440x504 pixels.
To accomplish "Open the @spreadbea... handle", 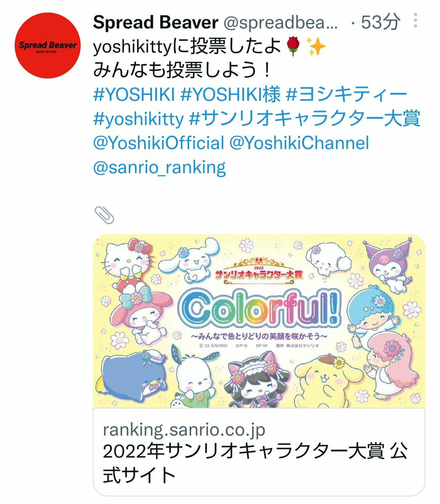I will pos(280,23).
